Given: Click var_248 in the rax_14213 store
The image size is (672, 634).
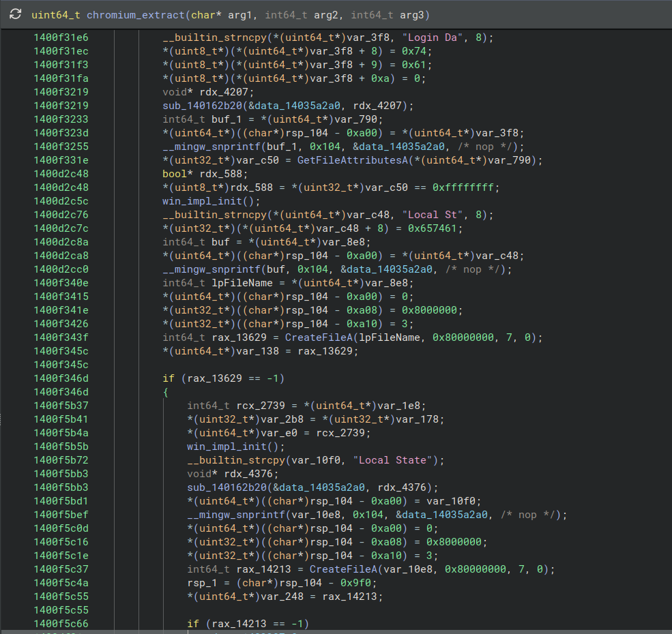Looking at the screenshot, I should click(x=282, y=597).
